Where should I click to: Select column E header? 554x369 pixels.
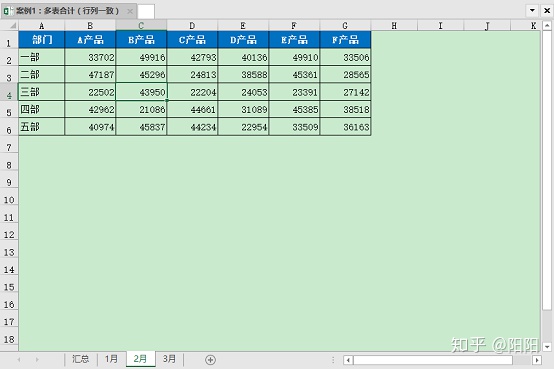[243, 26]
